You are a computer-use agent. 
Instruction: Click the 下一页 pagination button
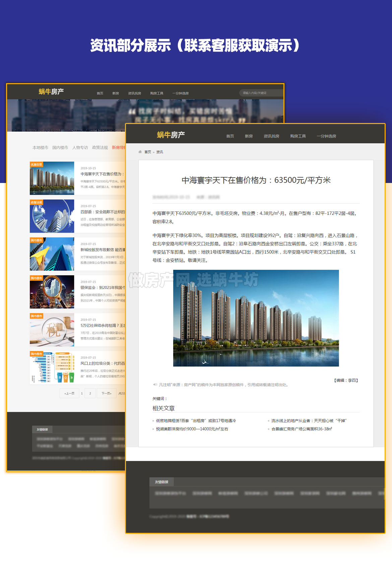coord(107,393)
